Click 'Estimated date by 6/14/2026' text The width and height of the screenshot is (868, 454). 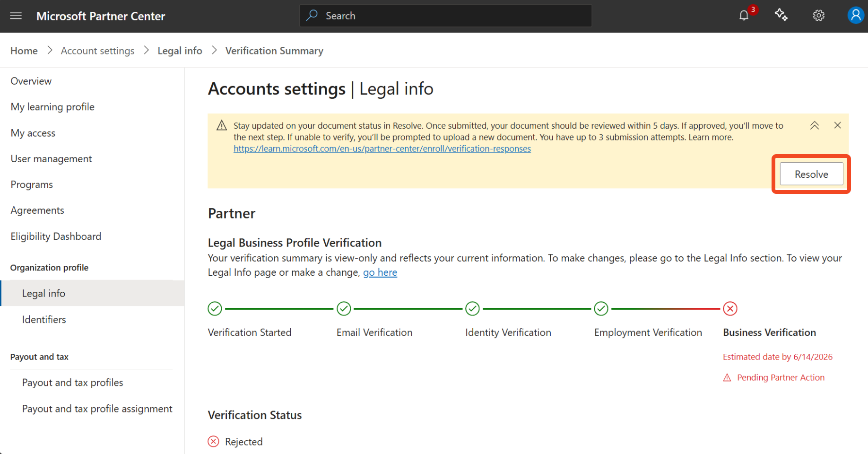[x=777, y=357]
